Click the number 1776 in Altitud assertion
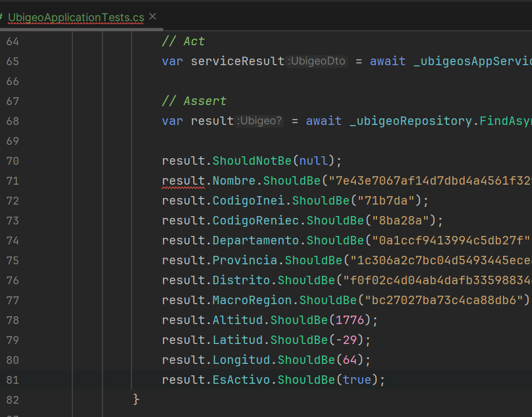532x417 pixels. (350, 320)
